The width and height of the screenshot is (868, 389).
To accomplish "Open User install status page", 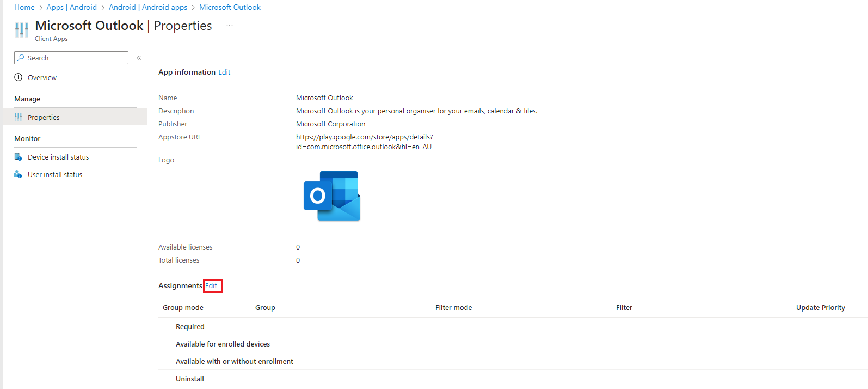I will coord(55,174).
